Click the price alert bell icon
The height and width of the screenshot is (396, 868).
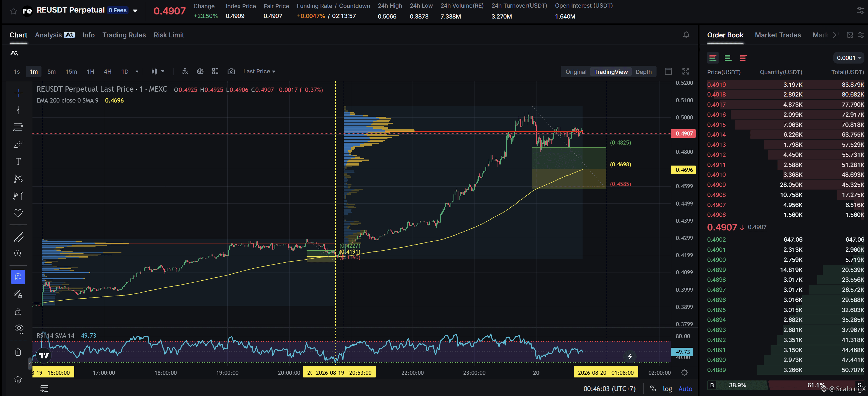(x=686, y=35)
